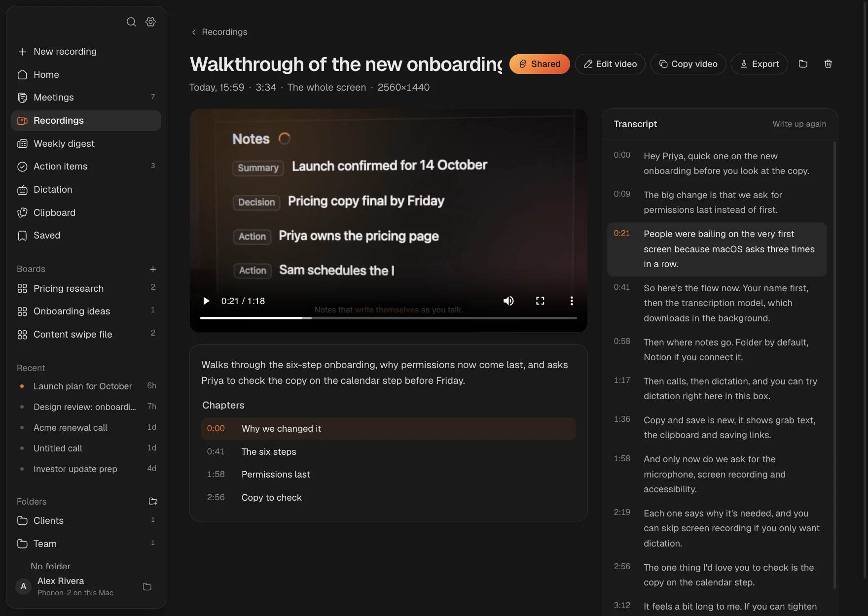Select transcript line at 0:41
This screenshot has height=616, width=868.
pos(717,303)
